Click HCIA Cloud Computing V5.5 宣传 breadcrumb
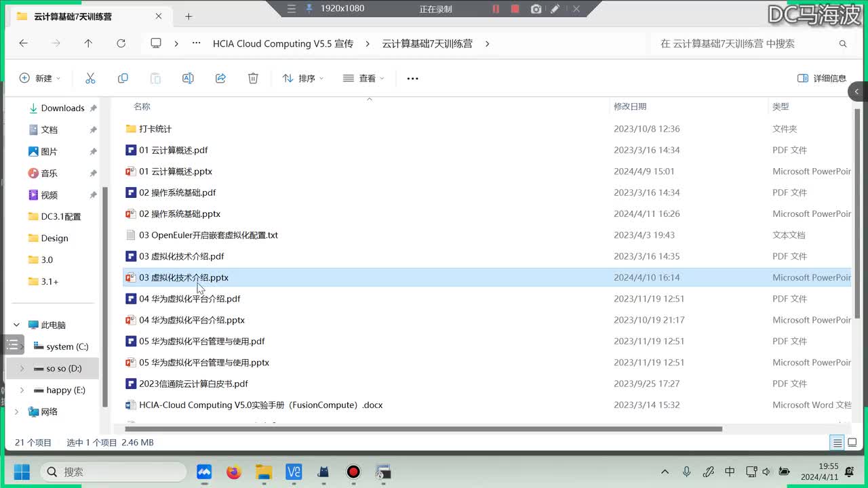This screenshot has width=868, height=488. 283,43
